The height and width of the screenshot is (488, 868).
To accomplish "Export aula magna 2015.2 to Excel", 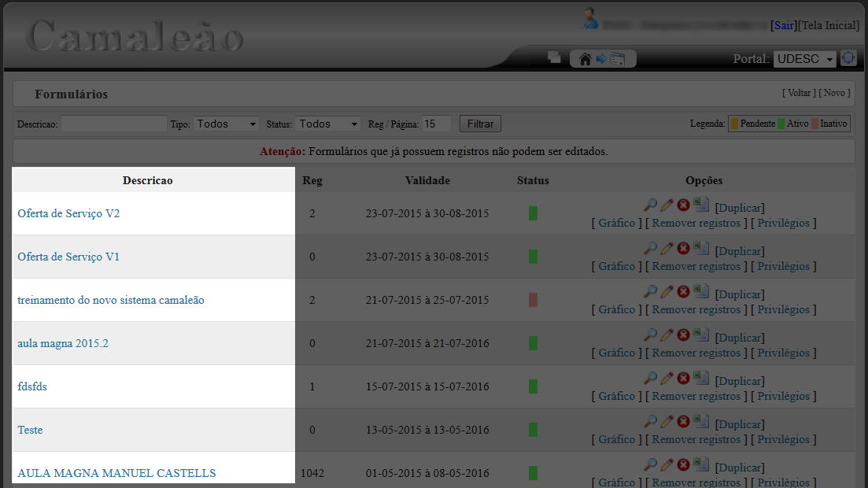I will 701,334.
